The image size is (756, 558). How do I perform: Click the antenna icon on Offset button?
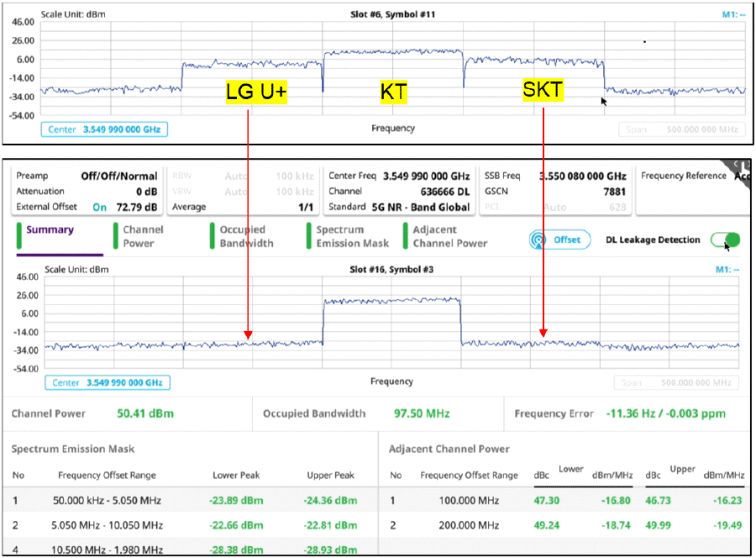tap(538, 240)
